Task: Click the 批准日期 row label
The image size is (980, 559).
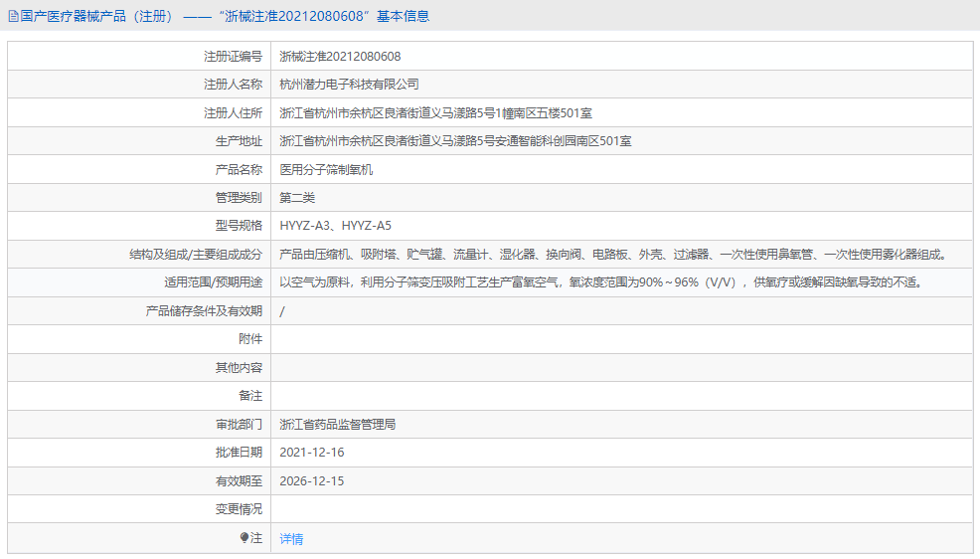Action: click(x=239, y=453)
